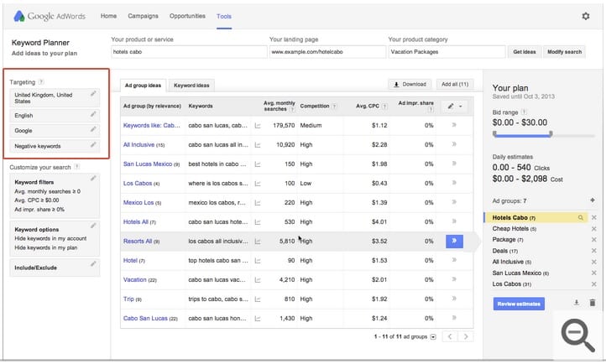Click the left handle of bid range slider
606x364 pixels.
click(x=494, y=134)
